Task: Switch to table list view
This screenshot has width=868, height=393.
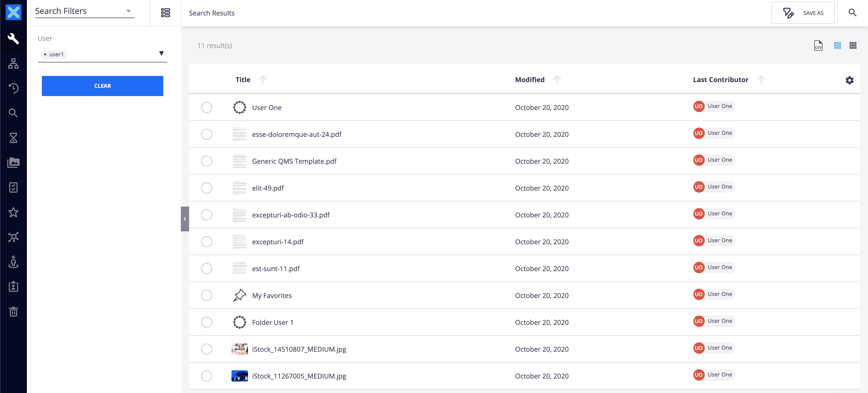Action: pyautogui.click(x=837, y=45)
